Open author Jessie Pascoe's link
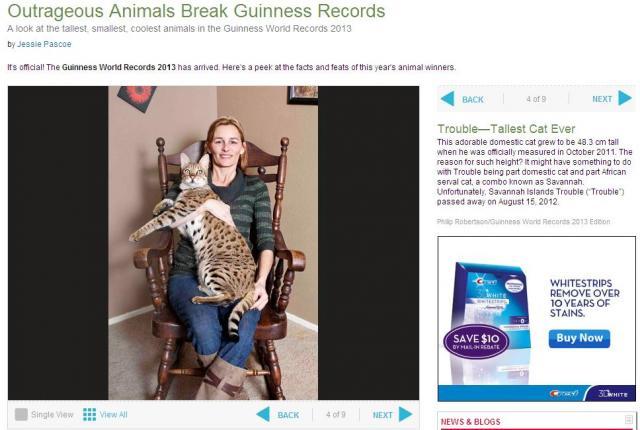Image resolution: width=640 pixels, height=430 pixels. (x=44, y=44)
